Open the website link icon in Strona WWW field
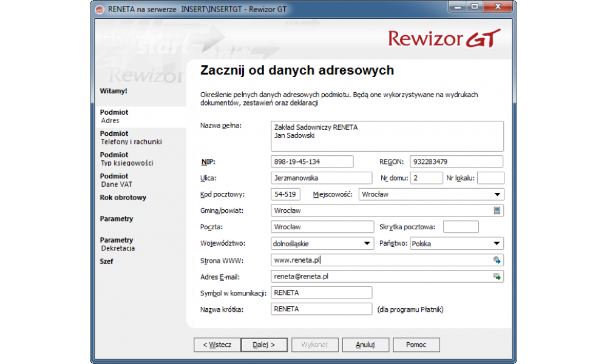607x364 pixels. pyautogui.click(x=497, y=260)
